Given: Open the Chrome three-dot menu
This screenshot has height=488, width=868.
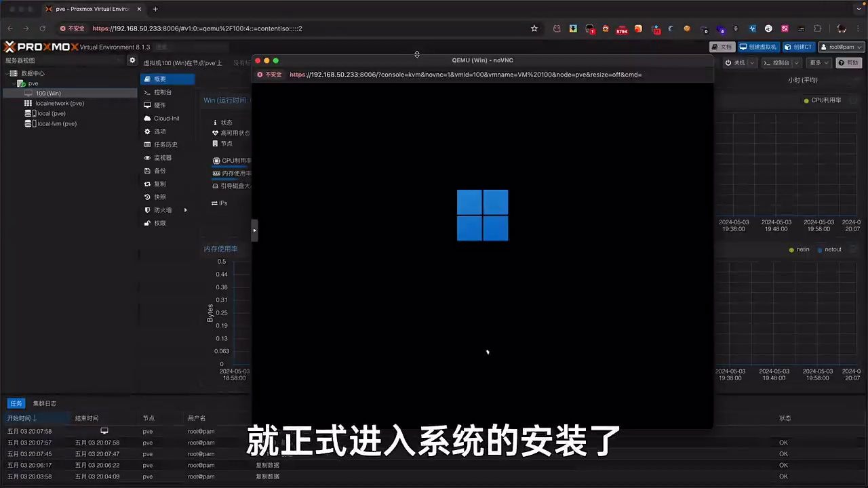Looking at the screenshot, I should click(x=859, y=28).
